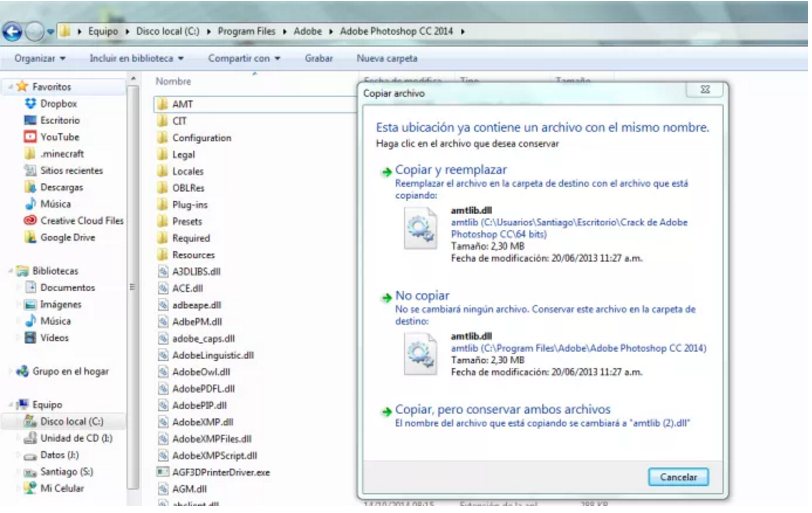Collapse the Favoritos tree section
The image size is (812, 513).
(x=10, y=87)
